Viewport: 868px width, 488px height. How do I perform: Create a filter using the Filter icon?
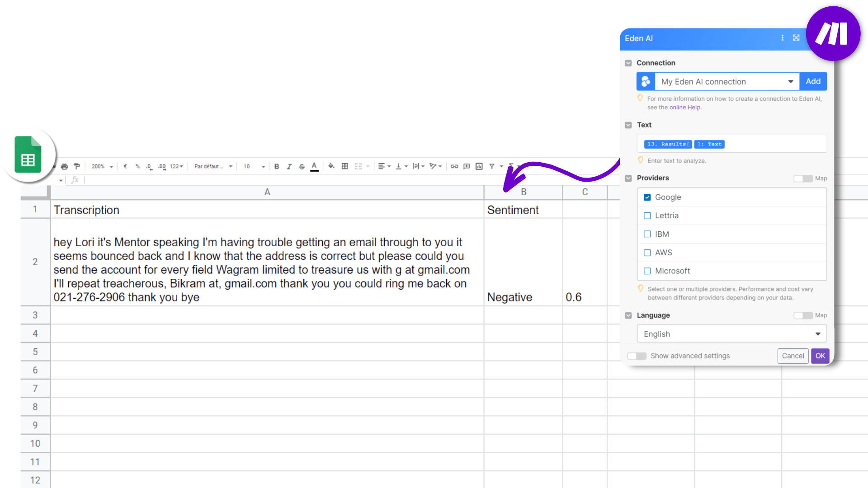coord(491,166)
